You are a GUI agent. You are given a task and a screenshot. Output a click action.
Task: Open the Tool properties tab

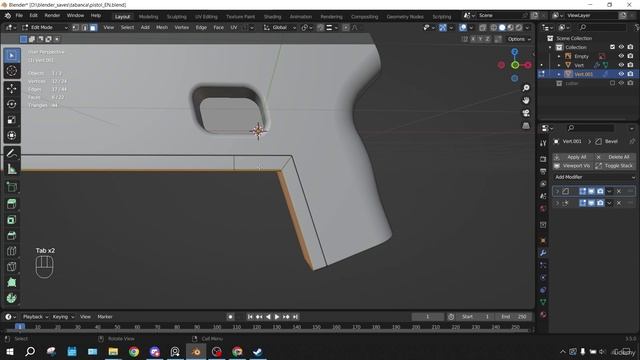(x=543, y=143)
